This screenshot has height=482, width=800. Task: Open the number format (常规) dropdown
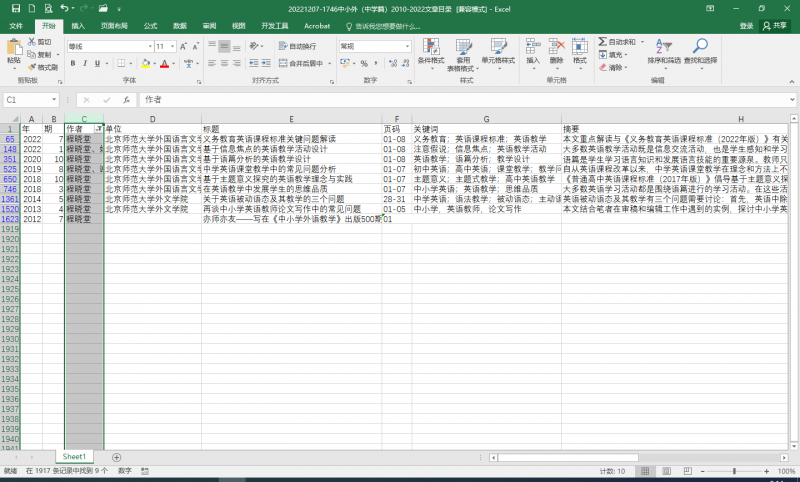pyautogui.click(x=407, y=46)
